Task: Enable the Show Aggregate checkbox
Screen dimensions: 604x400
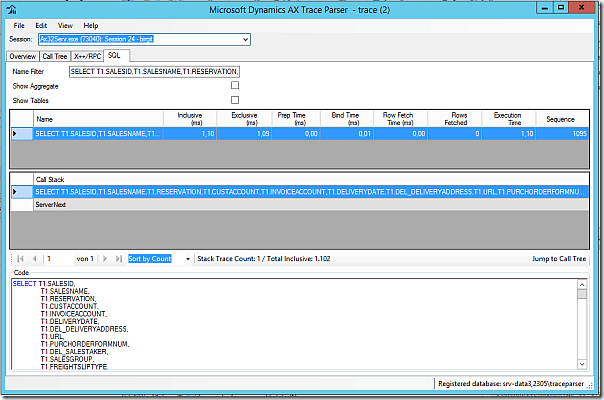Action: click(x=235, y=85)
